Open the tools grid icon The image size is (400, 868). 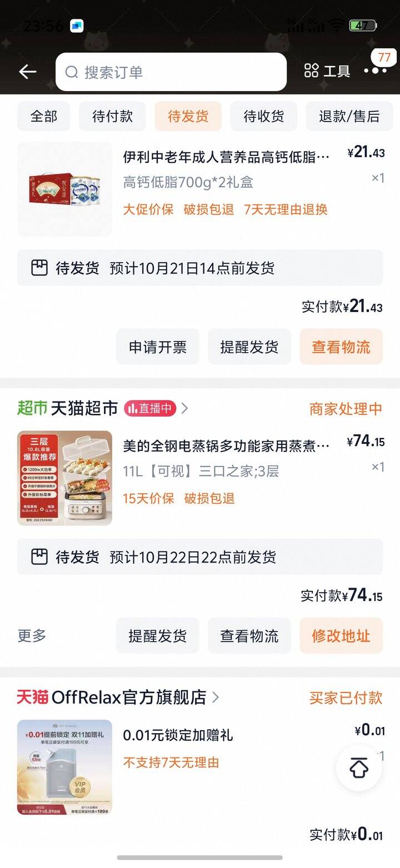[311, 71]
